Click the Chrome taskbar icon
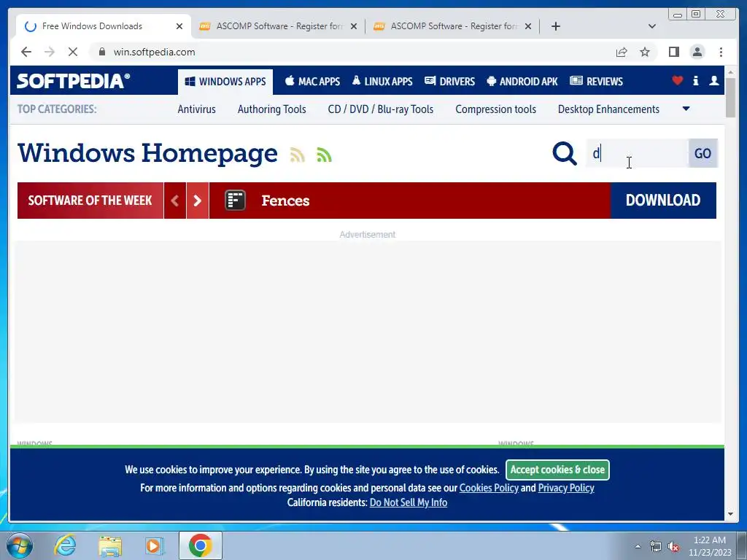747x560 pixels. click(x=201, y=545)
